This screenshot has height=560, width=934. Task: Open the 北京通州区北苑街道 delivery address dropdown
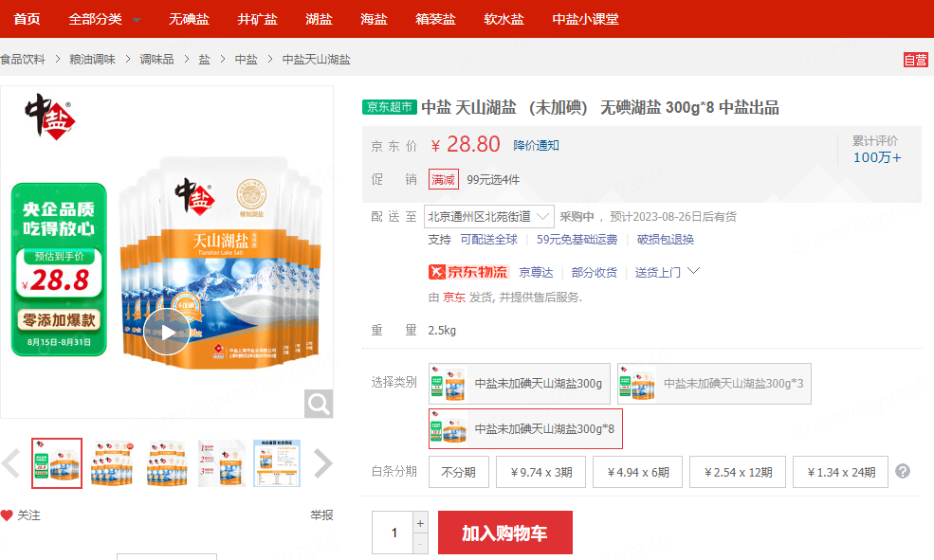489,217
